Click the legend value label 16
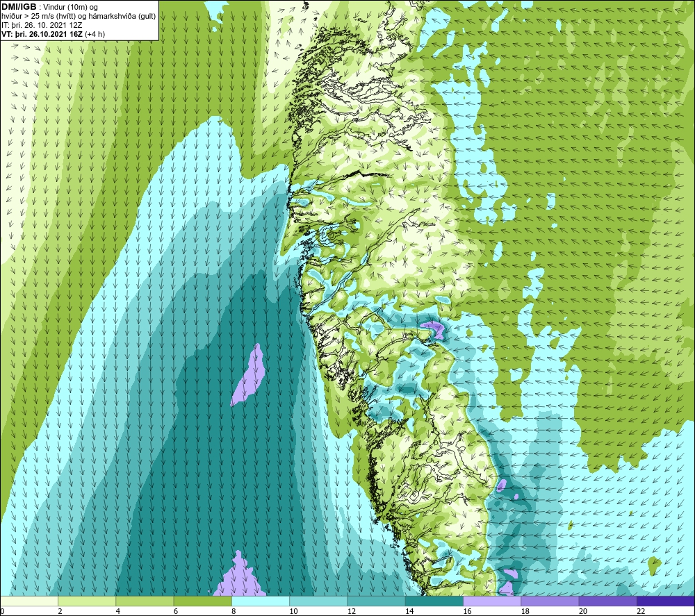The width and height of the screenshot is (695, 616). coord(467,611)
